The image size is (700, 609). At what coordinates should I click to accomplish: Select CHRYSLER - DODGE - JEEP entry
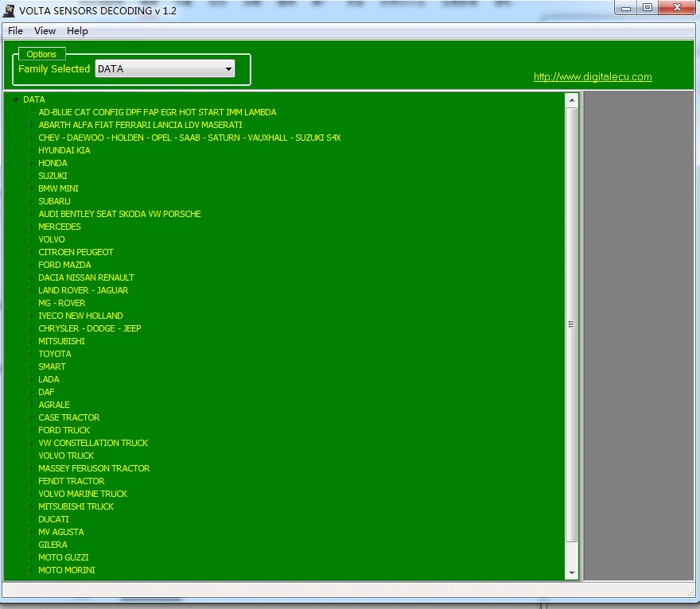tap(90, 328)
